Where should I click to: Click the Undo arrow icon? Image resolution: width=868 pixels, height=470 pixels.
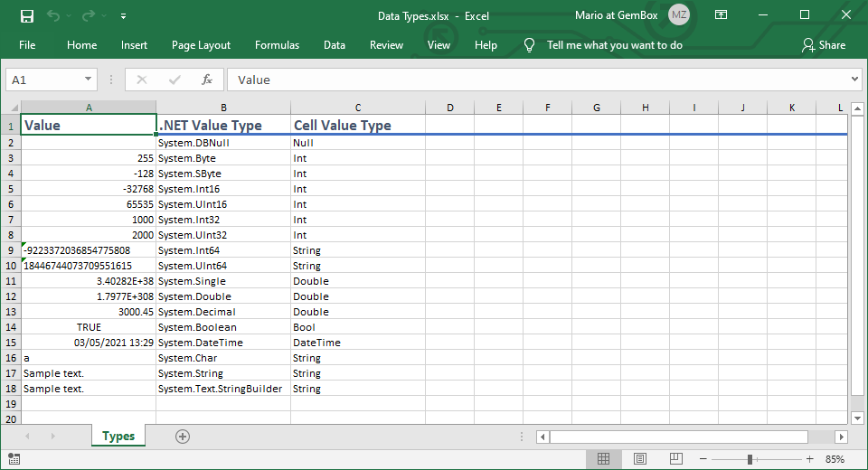tap(53, 15)
